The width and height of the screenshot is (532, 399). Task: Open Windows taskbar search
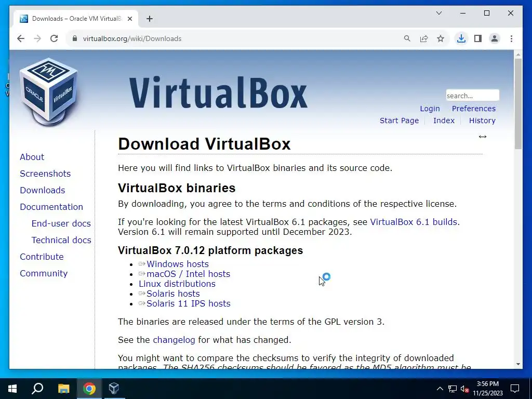click(x=37, y=389)
